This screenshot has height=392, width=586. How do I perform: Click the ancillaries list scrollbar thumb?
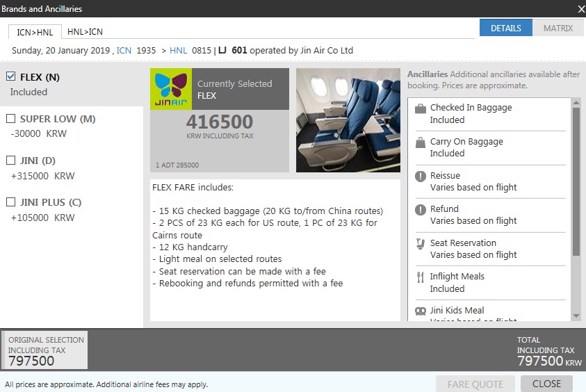click(576, 181)
